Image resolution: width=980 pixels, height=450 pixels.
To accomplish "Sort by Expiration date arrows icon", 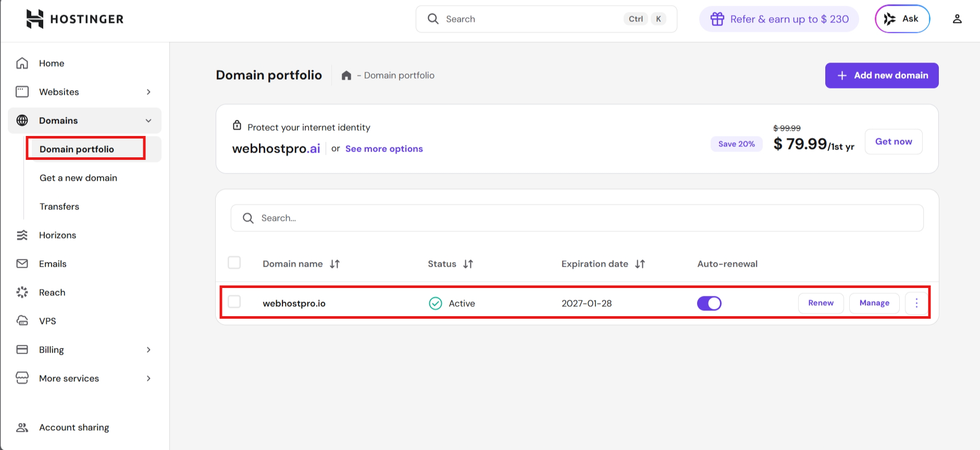I will coord(640,264).
